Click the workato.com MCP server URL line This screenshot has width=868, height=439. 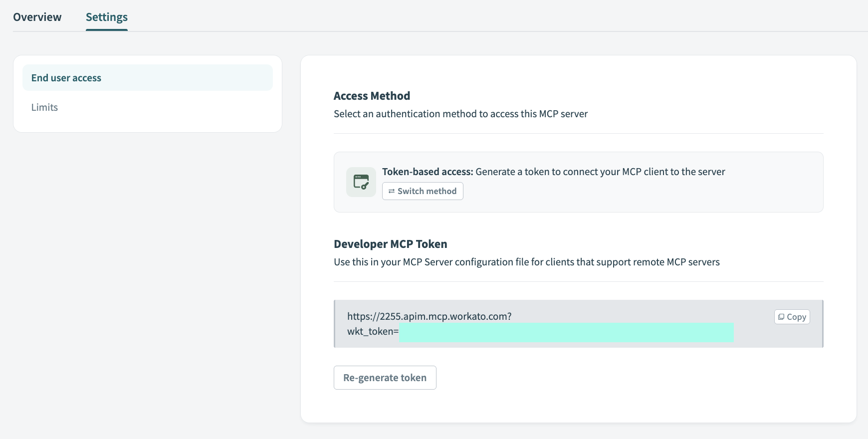tap(429, 316)
